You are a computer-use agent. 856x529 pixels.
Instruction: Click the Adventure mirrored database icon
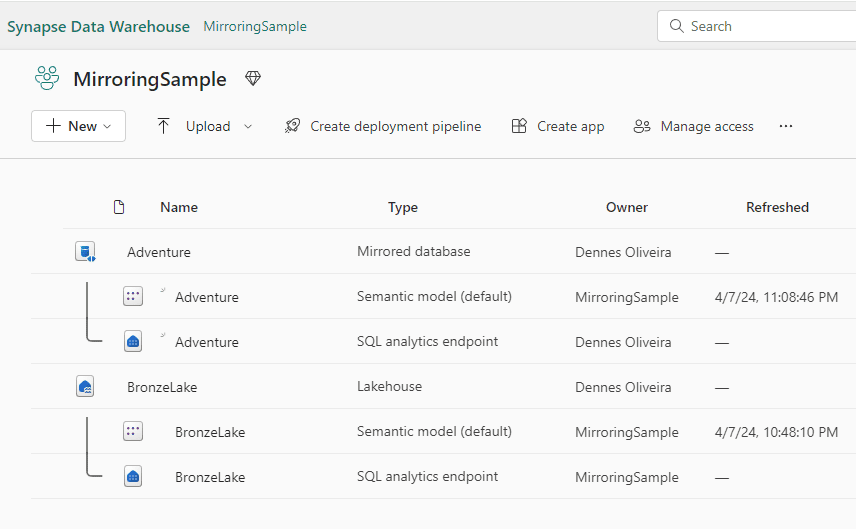tap(85, 252)
